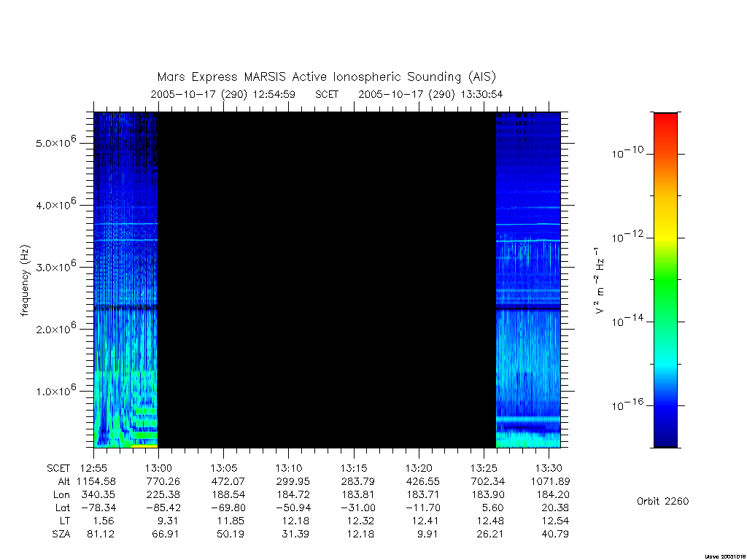This screenshot has width=747, height=560.
Task: Click the SCET time '13:30'
Action: tap(549, 469)
